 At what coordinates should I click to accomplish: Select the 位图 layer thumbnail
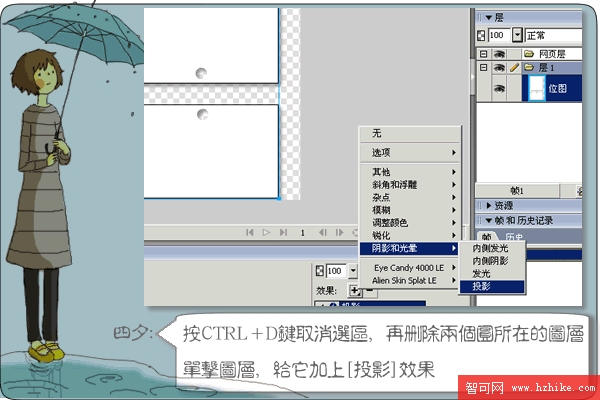537,88
